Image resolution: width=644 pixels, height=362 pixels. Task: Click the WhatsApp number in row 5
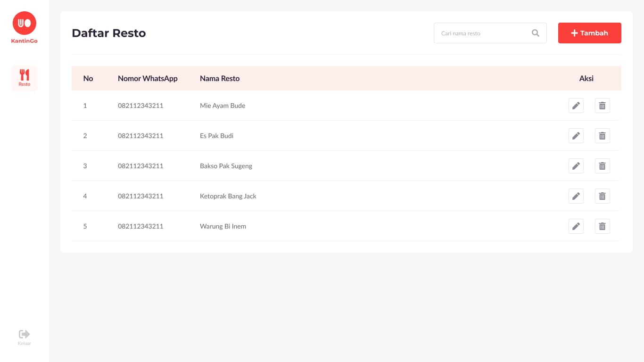point(140,226)
